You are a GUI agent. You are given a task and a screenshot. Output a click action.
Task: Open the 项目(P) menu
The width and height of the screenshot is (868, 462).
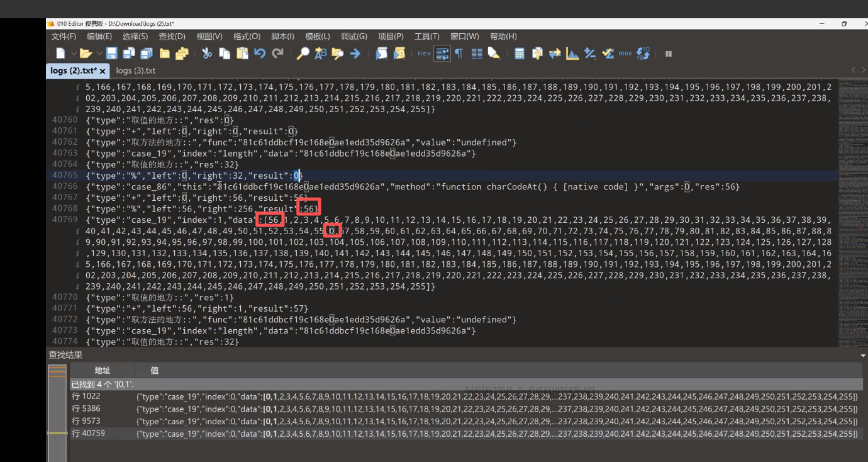[391, 37]
